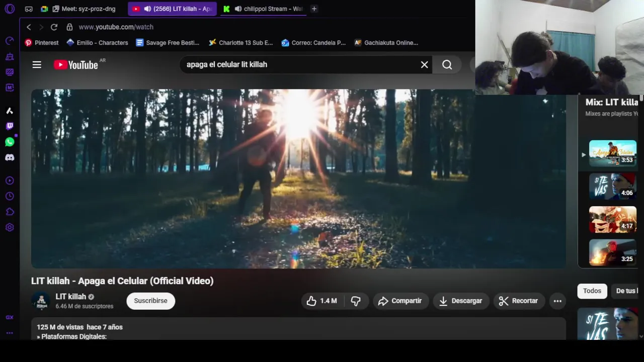Expand the description showing 125 M de vistas
The image size is (644, 362).
pyautogui.click(x=298, y=329)
